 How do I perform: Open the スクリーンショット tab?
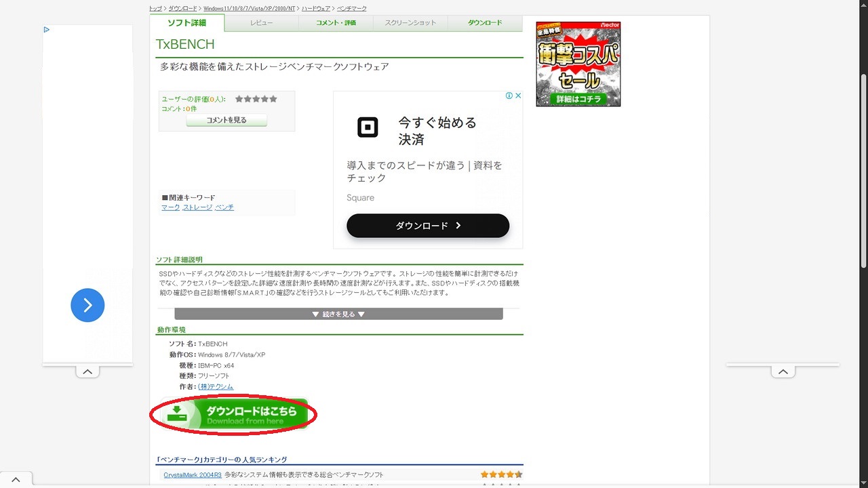coord(410,23)
